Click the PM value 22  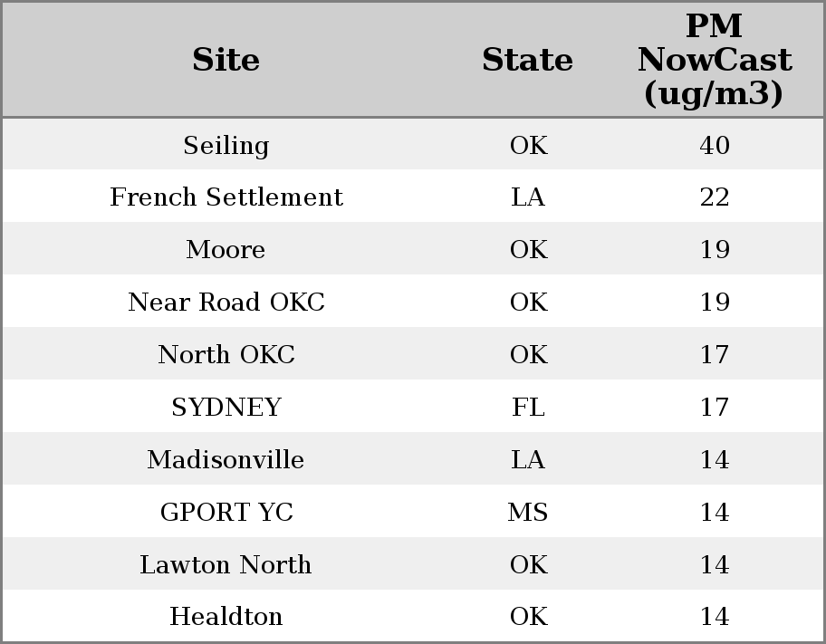[714, 197]
